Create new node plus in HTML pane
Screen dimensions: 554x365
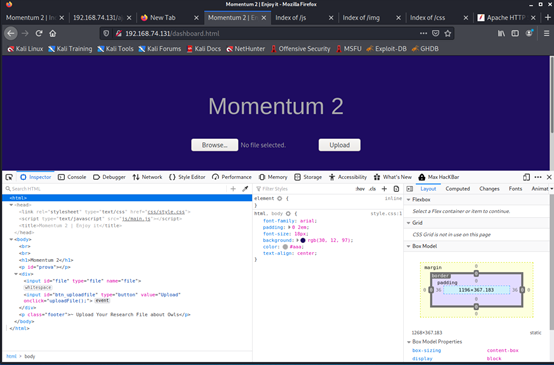point(233,189)
